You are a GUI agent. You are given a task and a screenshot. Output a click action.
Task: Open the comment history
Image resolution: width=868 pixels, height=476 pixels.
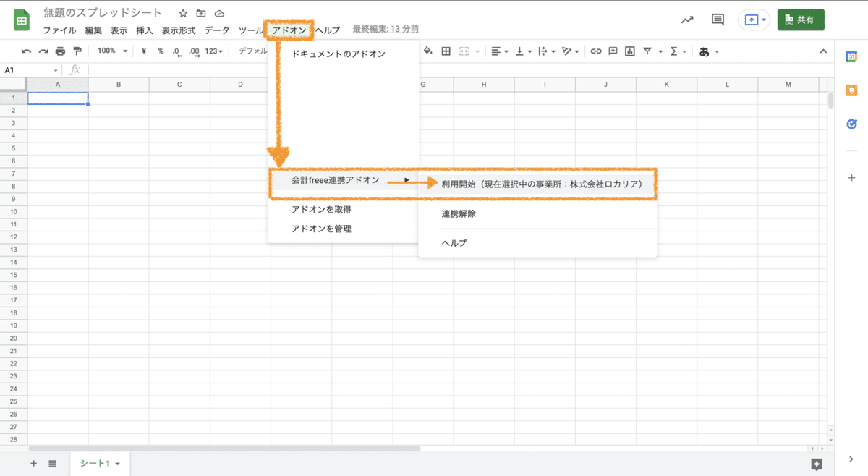pos(718,20)
